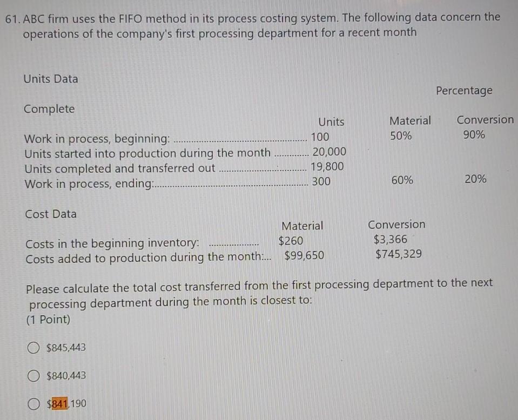Click the Complete label text
518x420 pixels.
(49, 109)
